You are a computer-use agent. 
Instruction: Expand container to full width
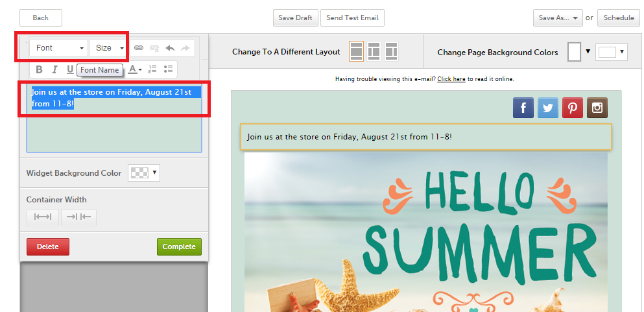[x=43, y=217]
